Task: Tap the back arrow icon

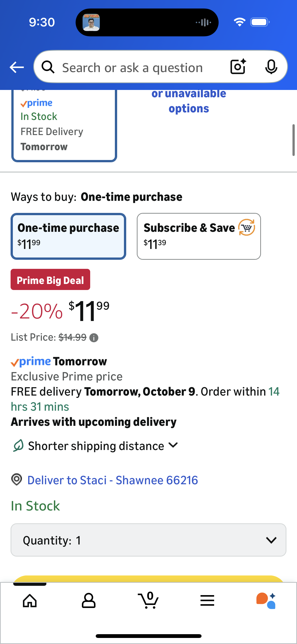Action: click(17, 67)
